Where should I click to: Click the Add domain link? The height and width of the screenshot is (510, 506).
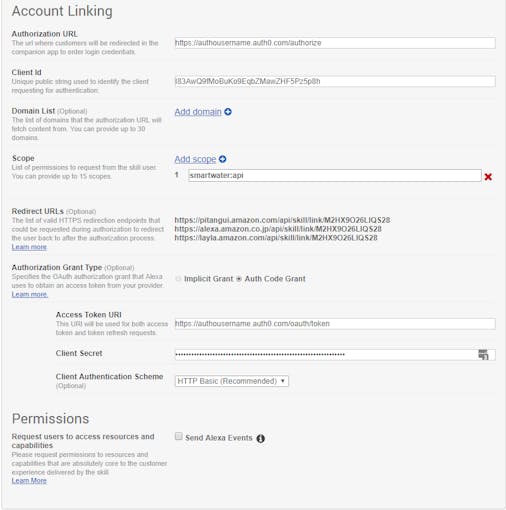tap(198, 112)
